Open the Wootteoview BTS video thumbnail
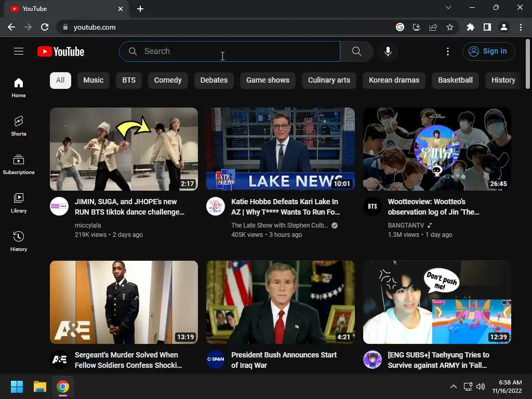The width and height of the screenshot is (532, 399). click(437, 149)
